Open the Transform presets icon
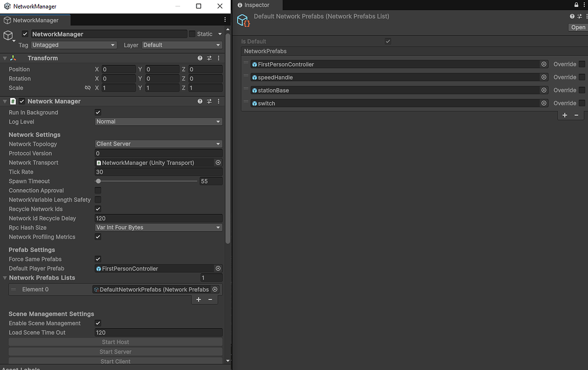 tap(208, 57)
